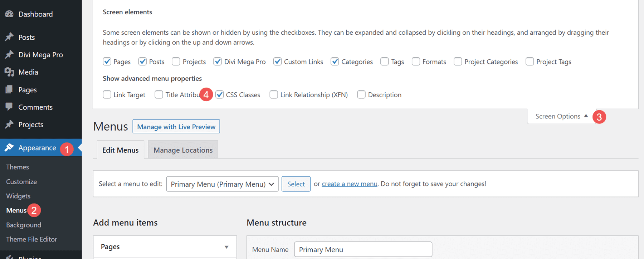Tick the Description advanced property checkbox
This screenshot has height=259, width=644.
point(361,94)
